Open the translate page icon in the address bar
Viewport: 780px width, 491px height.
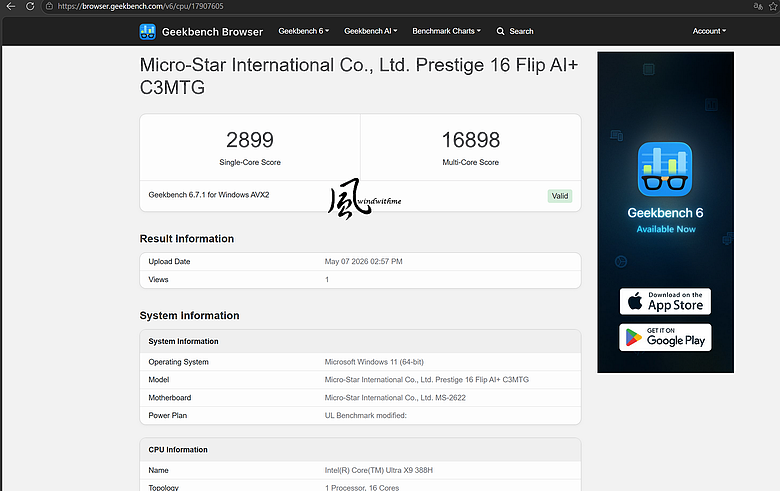coord(758,6)
